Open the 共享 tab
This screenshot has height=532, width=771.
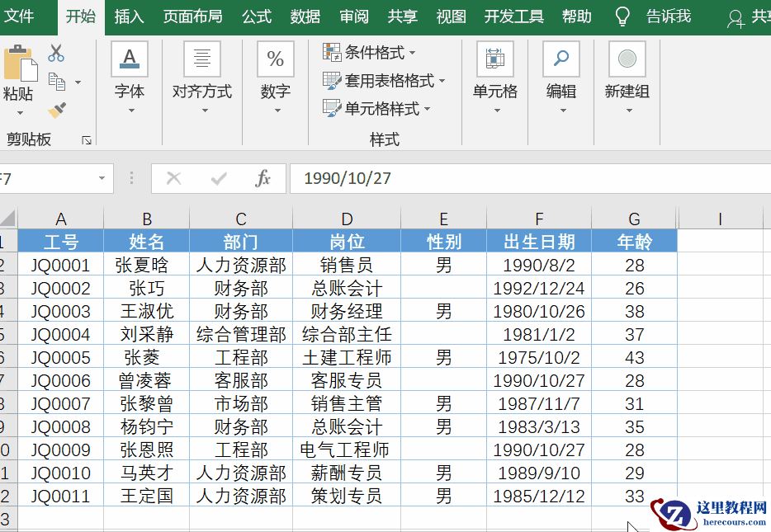(x=402, y=16)
